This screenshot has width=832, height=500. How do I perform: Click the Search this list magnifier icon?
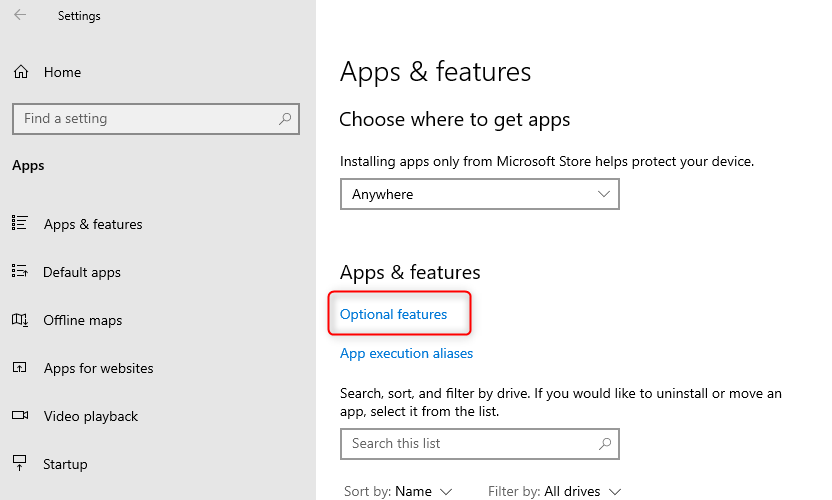[605, 443]
